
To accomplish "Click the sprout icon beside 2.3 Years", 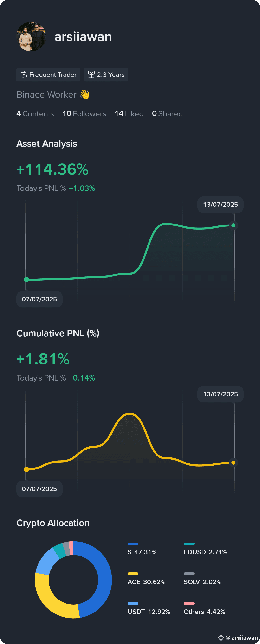I will coord(91,75).
